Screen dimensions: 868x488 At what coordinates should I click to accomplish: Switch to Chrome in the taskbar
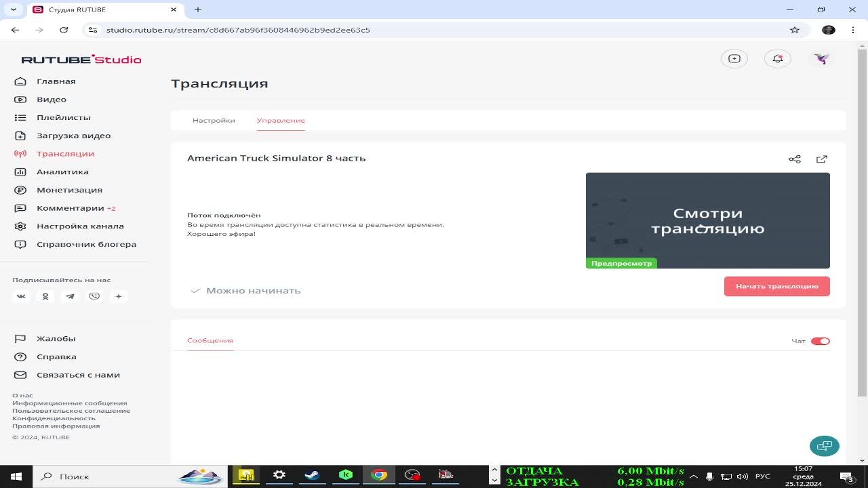pos(379,475)
